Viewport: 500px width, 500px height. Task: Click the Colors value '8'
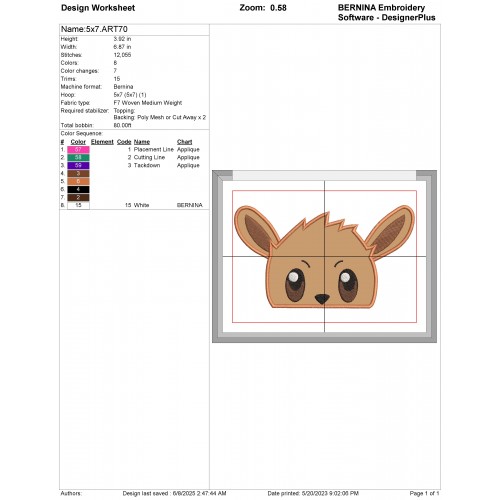(x=115, y=63)
